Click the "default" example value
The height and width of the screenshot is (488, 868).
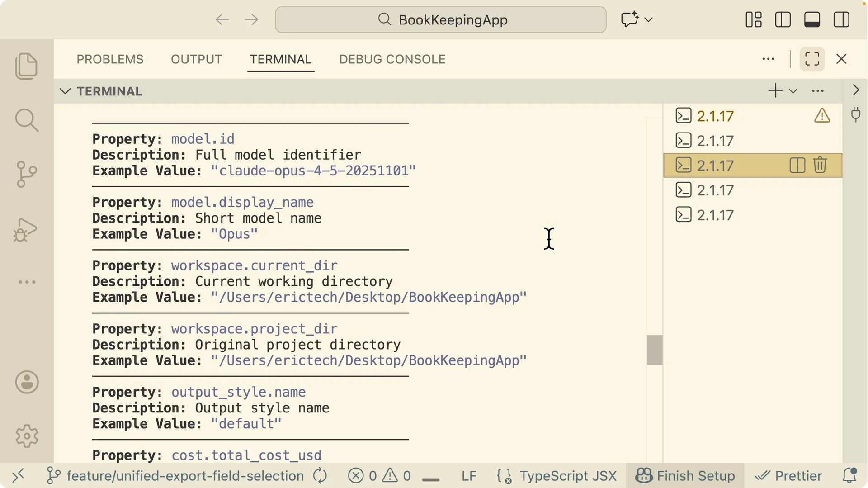[246, 424]
